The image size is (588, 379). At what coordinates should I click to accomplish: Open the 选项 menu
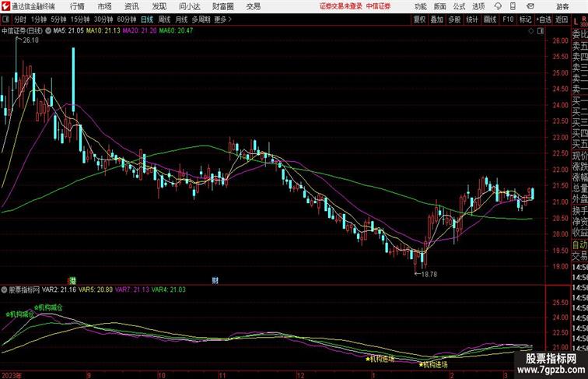[x=478, y=6]
